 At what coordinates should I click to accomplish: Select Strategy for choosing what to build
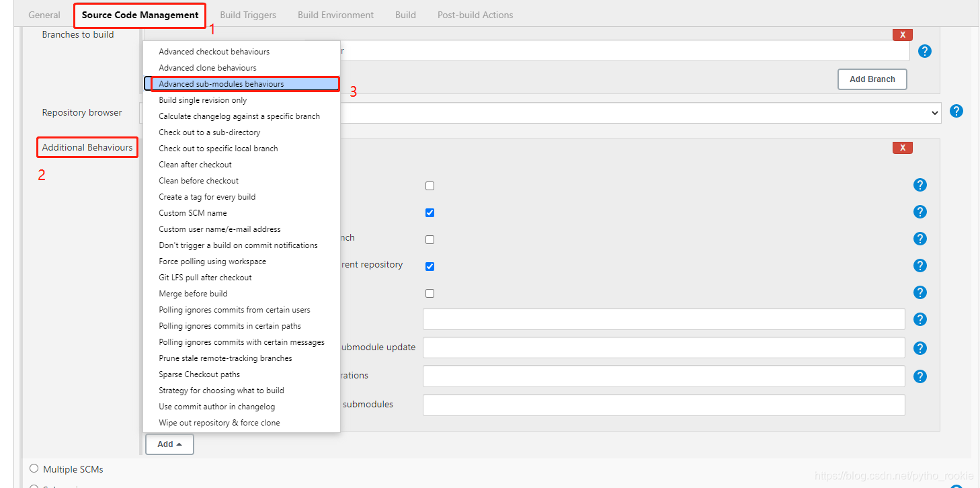(241, 391)
